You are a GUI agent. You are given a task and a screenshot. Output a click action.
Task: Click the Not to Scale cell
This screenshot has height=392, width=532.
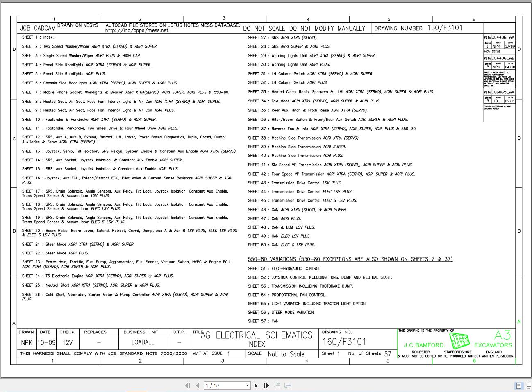[x=286, y=354]
